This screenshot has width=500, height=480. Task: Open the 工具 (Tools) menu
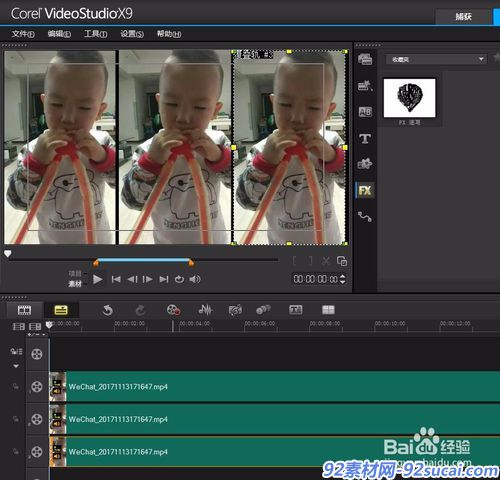[x=95, y=34]
